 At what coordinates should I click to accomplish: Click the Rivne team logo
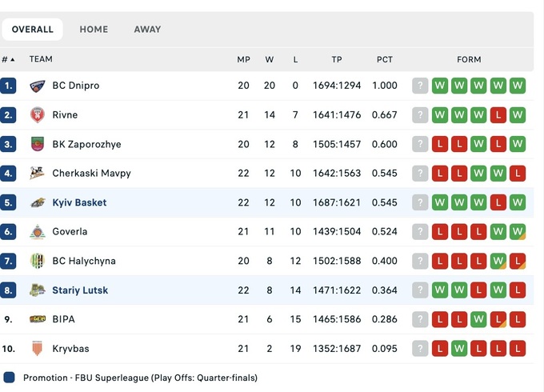point(38,115)
